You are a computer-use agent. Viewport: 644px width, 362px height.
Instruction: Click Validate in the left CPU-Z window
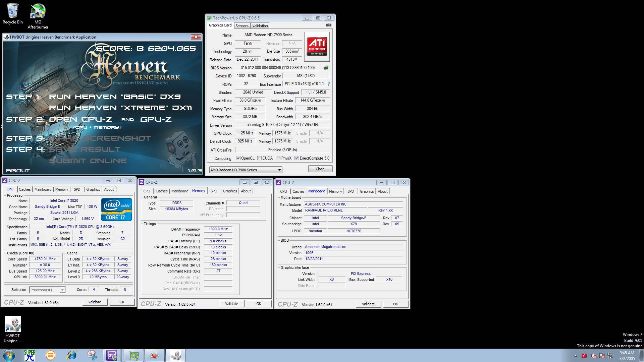pos(95,302)
